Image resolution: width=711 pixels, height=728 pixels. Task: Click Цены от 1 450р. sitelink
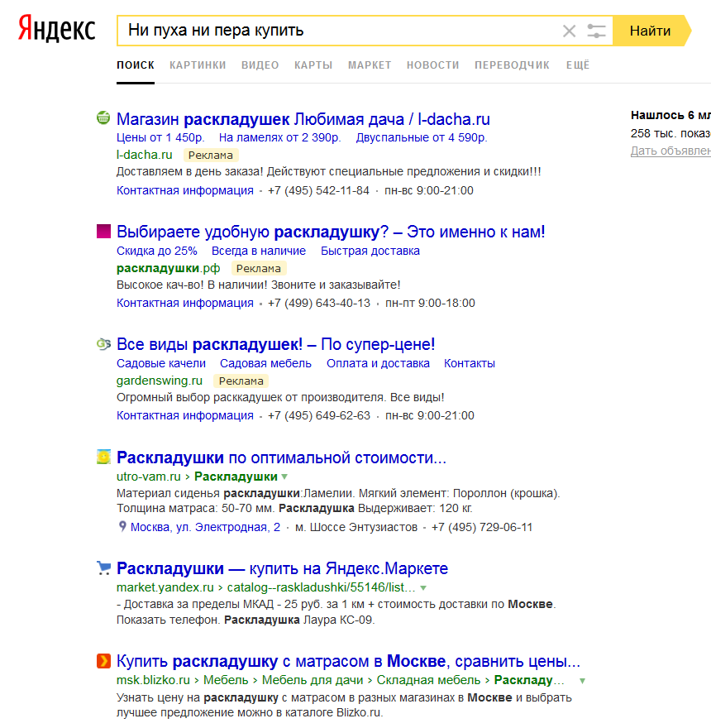click(x=160, y=137)
